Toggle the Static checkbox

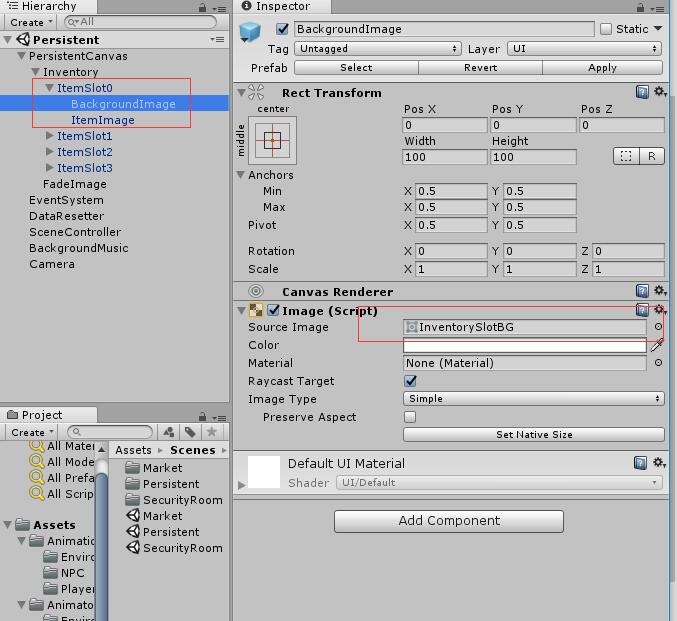click(x=606, y=29)
